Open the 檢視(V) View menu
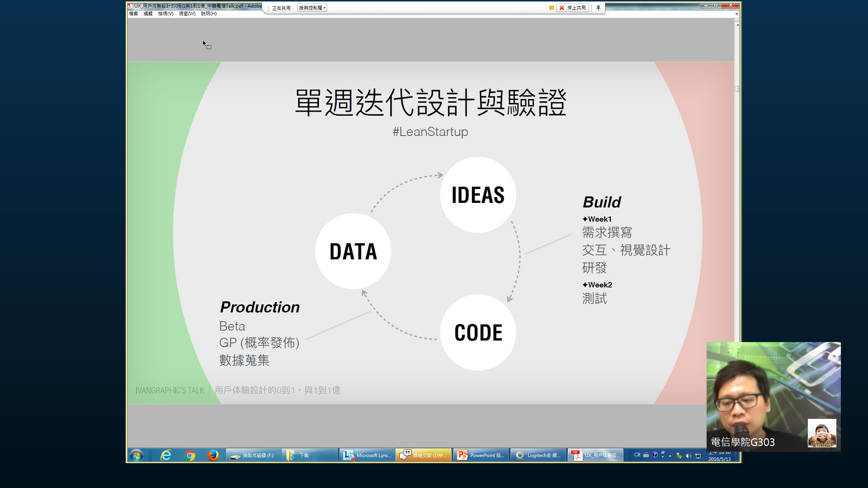 click(x=165, y=14)
